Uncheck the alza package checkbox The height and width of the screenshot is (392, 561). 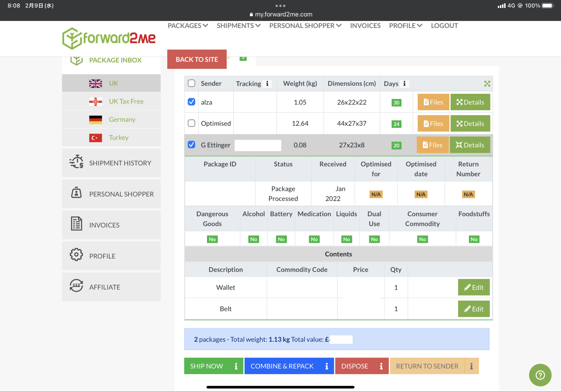[x=191, y=102]
